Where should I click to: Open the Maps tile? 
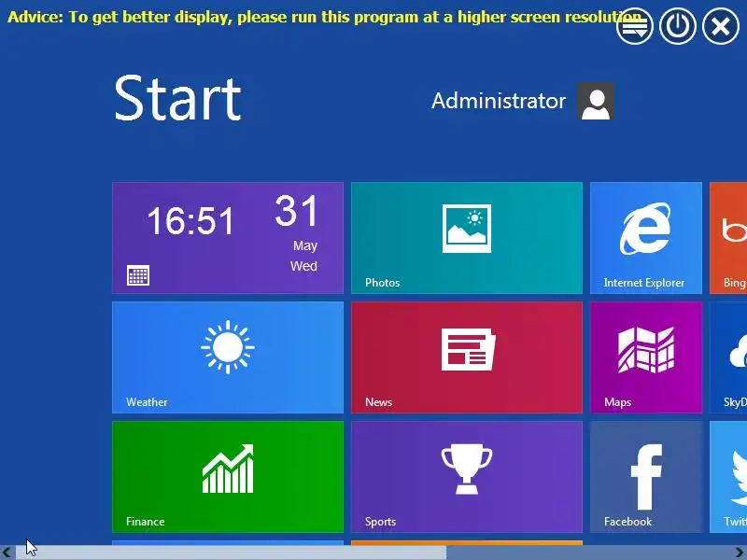(645, 357)
